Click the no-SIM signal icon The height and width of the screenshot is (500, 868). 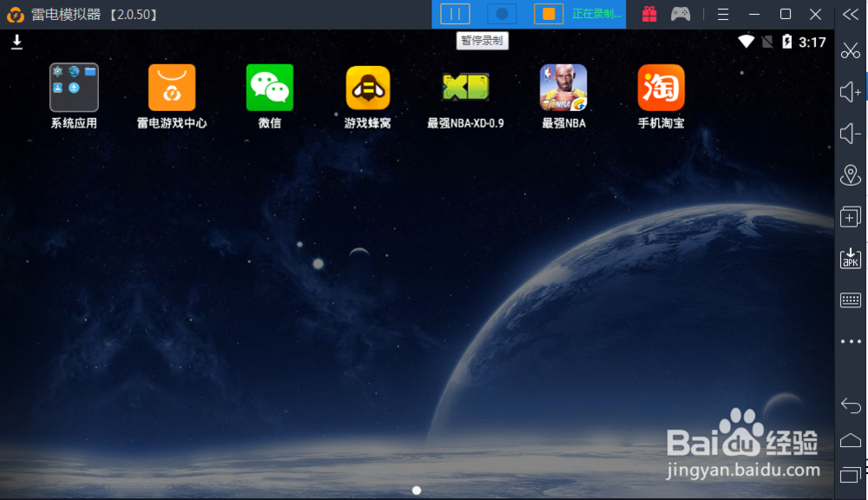[767, 42]
